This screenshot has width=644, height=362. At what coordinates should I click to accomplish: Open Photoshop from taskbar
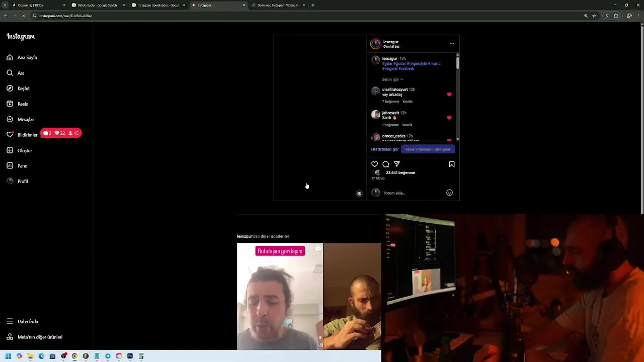130,356
